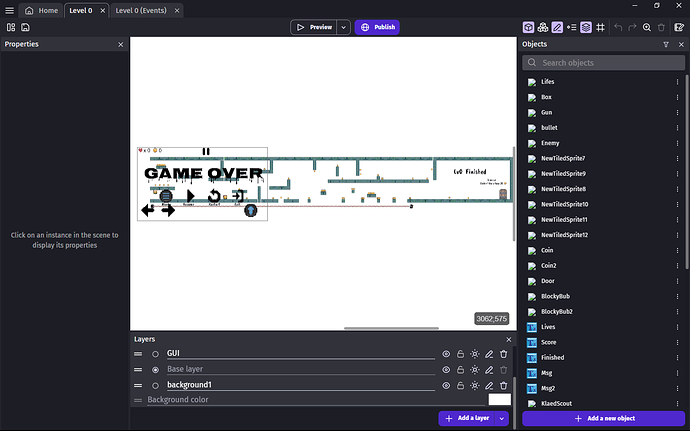690x431 pixels.
Task: Open the zoom options magnifier icon
Action: (647, 27)
